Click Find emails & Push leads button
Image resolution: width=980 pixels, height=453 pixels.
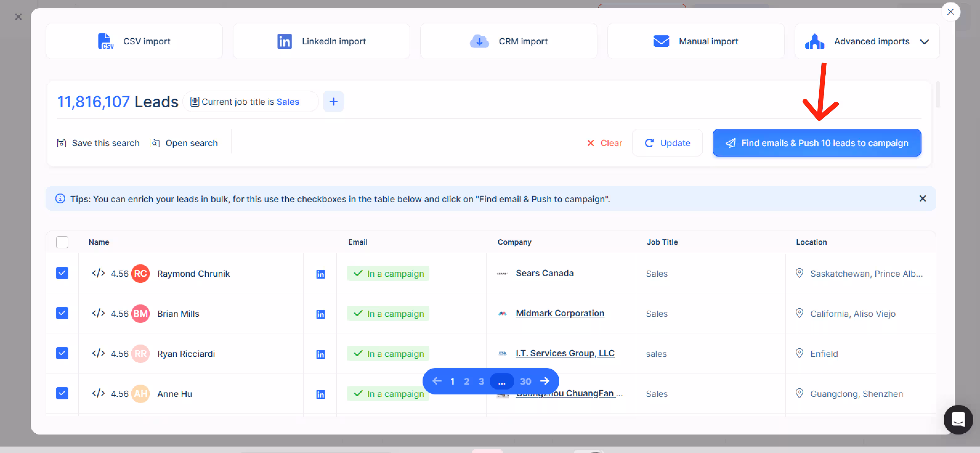tap(816, 143)
